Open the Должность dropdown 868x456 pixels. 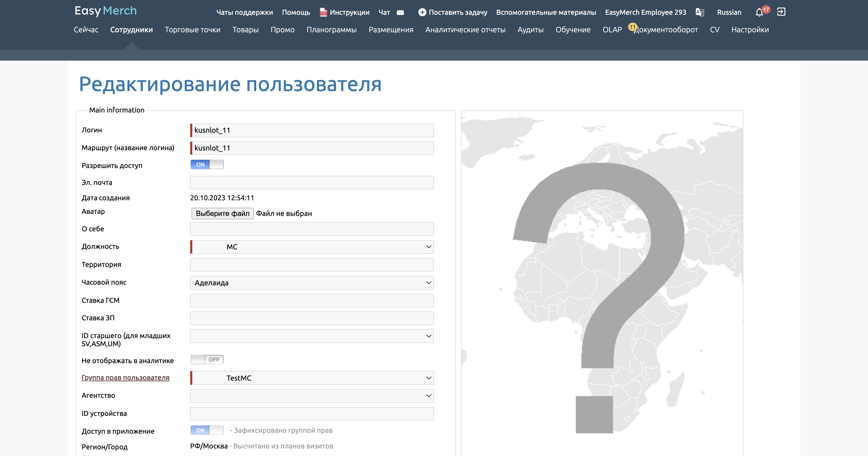click(x=312, y=247)
